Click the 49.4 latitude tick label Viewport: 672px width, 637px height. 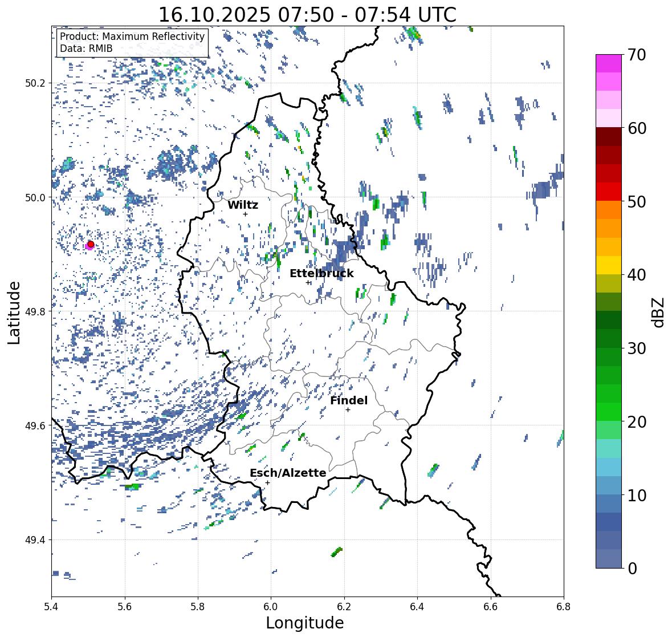pyautogui.click(x=35, y=539)
